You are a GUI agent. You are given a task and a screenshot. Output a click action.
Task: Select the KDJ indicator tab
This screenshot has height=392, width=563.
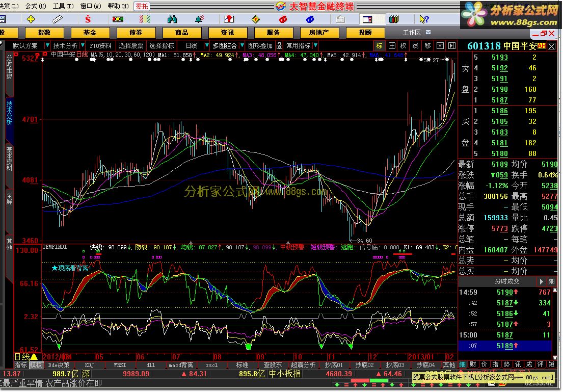click(89, 364)
